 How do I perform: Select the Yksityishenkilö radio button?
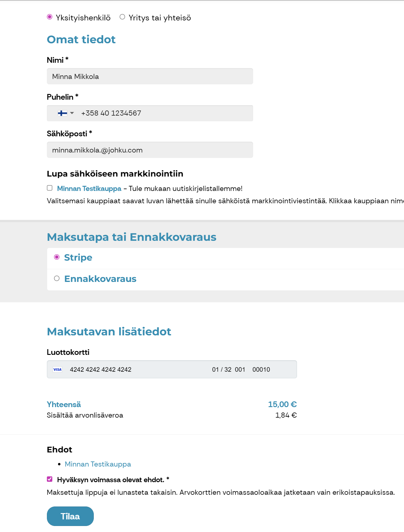pyautogui.click(x=50, y=17)
